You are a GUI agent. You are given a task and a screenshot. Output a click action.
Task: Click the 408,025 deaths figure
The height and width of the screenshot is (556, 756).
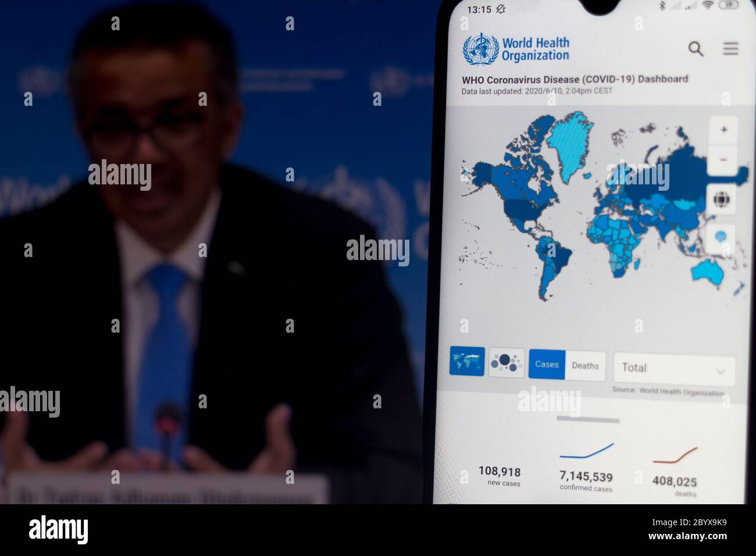pos(675,482)
